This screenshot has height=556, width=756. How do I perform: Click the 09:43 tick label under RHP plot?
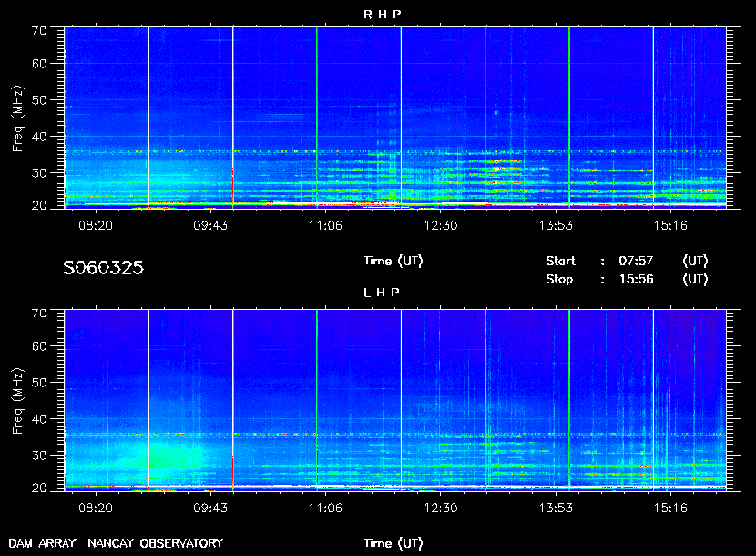(x=210, y=225)
